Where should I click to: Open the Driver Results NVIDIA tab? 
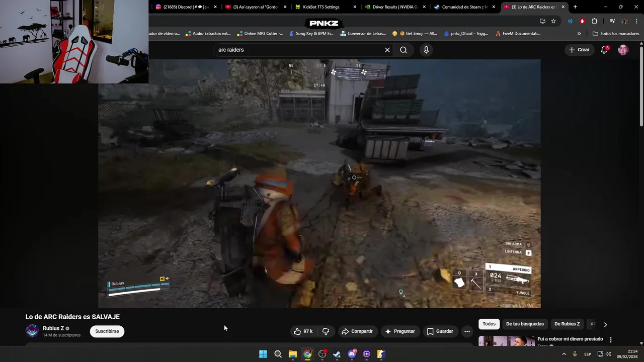click(x=394, y=7)
